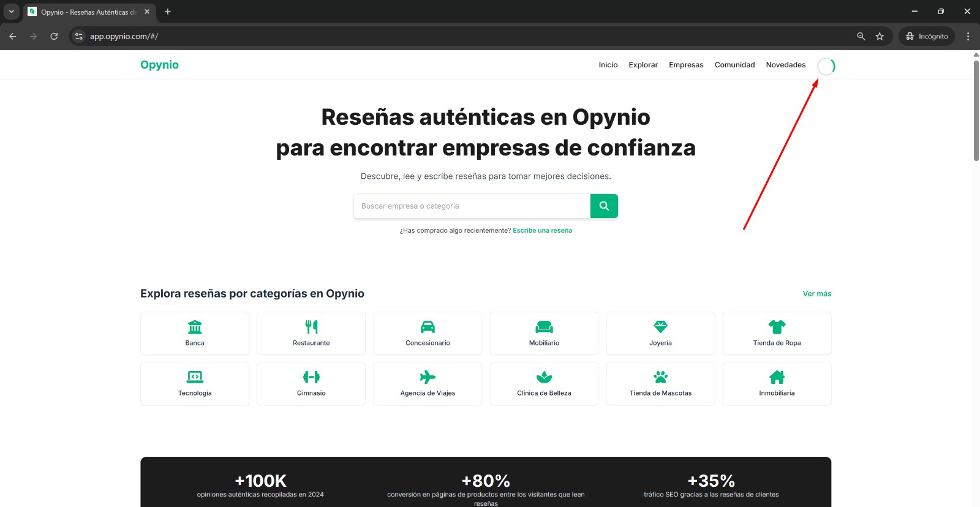Image resolution: width=980 pixels, height=507 pixels.
Task: Open the Tienda de Mascotas paw icon
Action: pyautogui.click(x=660, y=377)
